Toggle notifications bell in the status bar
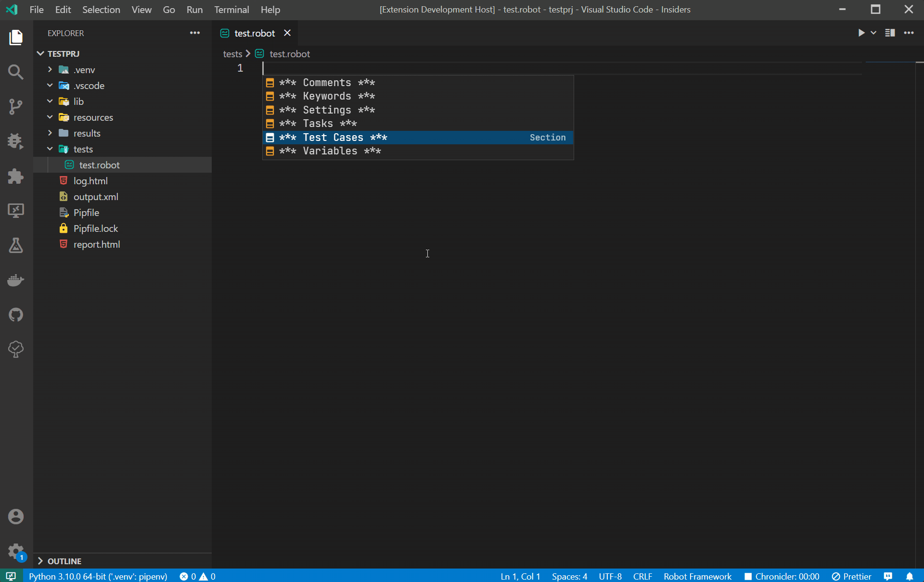Image resolution: width=924 pixels, height=582 pixels. (x=910, y=576)
